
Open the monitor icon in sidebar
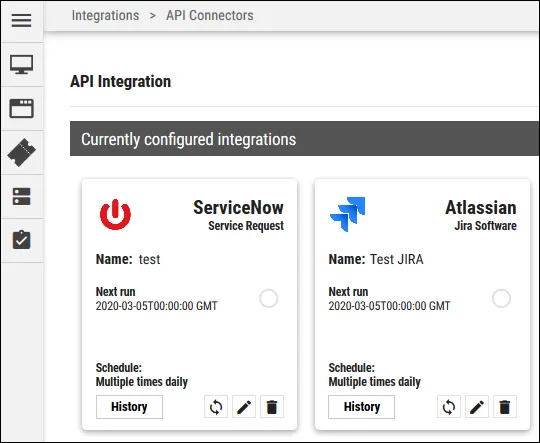pyautogui.click(x=21, y=64)
